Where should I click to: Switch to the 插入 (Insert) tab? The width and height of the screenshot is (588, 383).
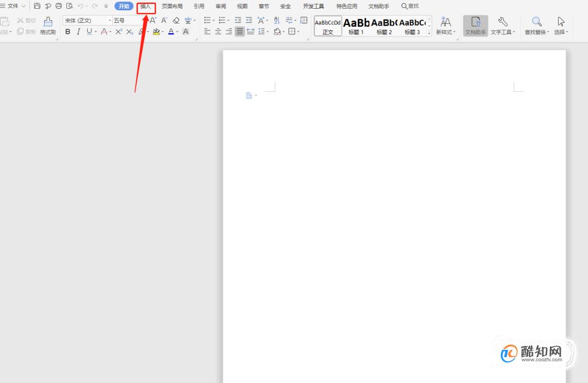tap(145, 7)
